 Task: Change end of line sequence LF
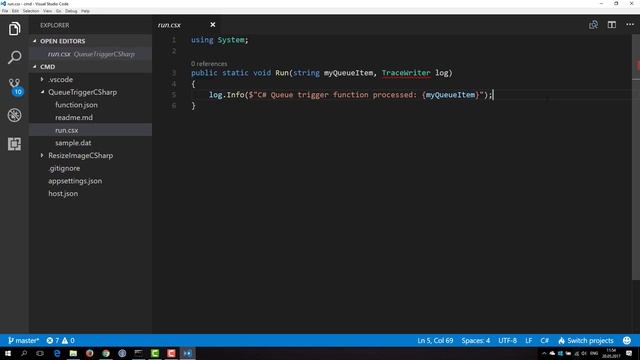529,340
